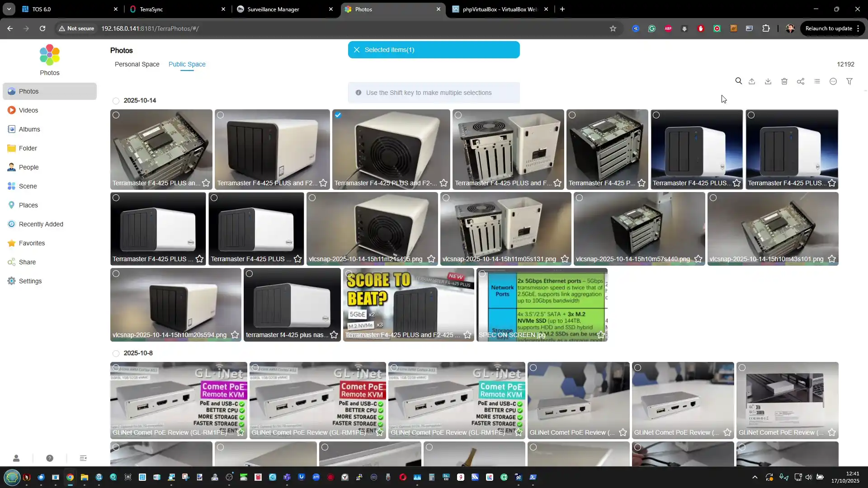Open the SCORE TO BEAT thumbnail
This screenshot has height=488, width=868.
coord(408,300)
